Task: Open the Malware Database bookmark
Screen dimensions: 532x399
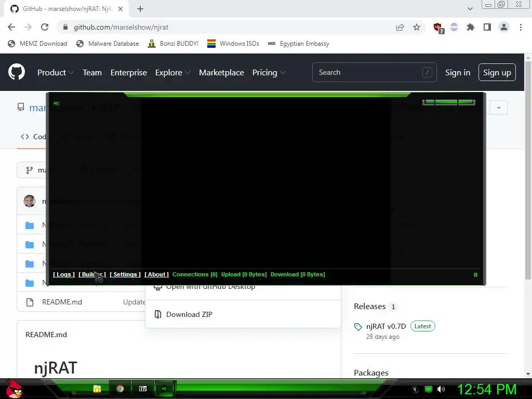Action: click(108, 44)
